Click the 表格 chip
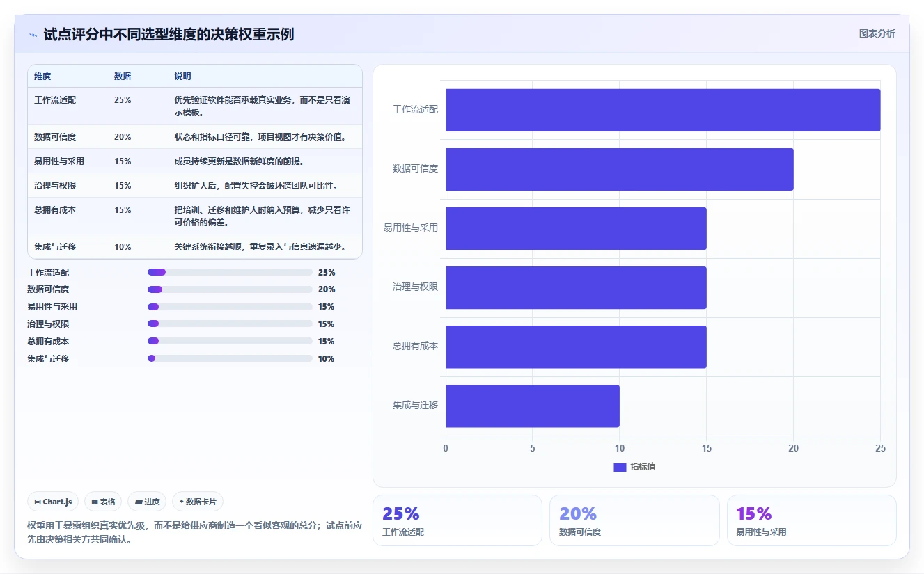 [x=103, y=502]
